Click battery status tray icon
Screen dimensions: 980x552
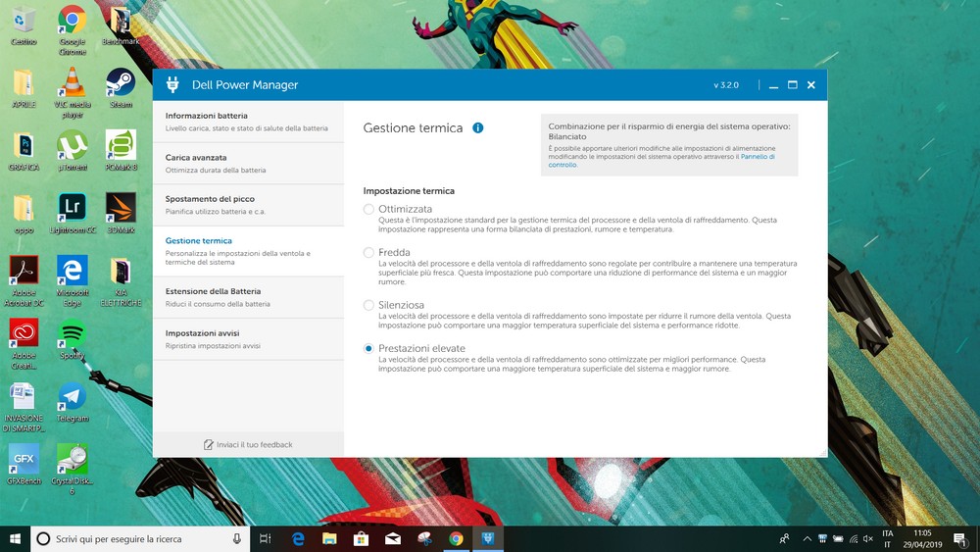(x=838, y=538)
